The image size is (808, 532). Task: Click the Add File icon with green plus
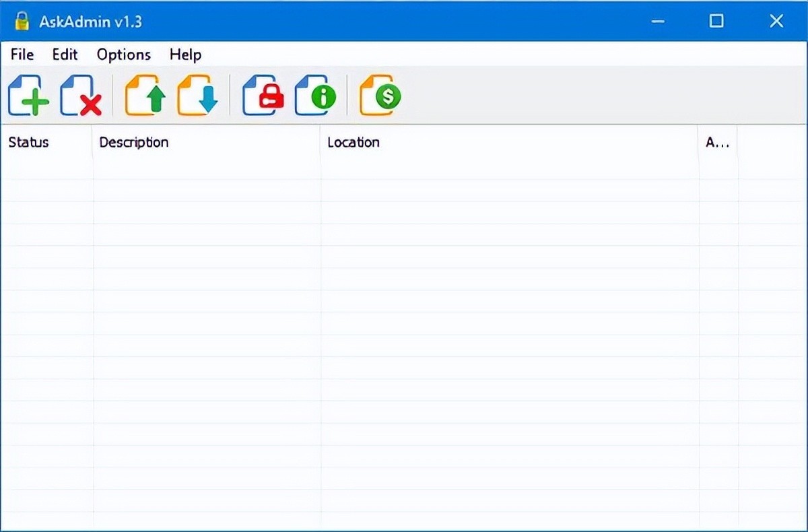28,96
